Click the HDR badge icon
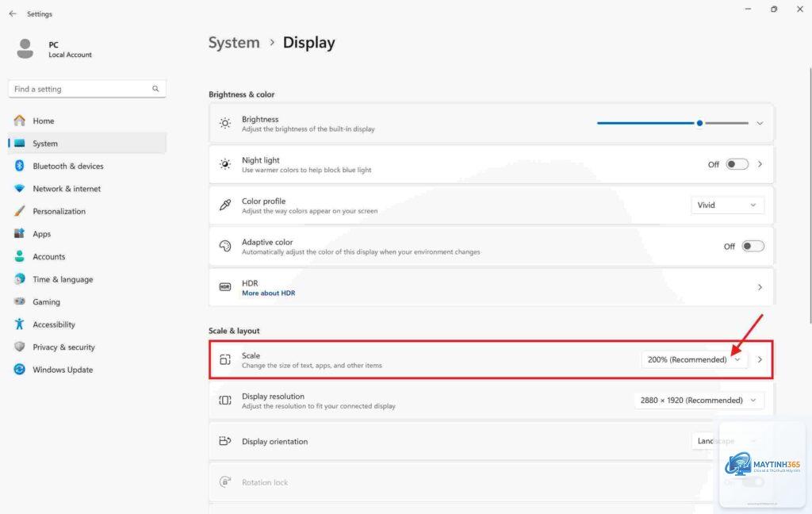 pyautogui.click(x=225, y=287)
